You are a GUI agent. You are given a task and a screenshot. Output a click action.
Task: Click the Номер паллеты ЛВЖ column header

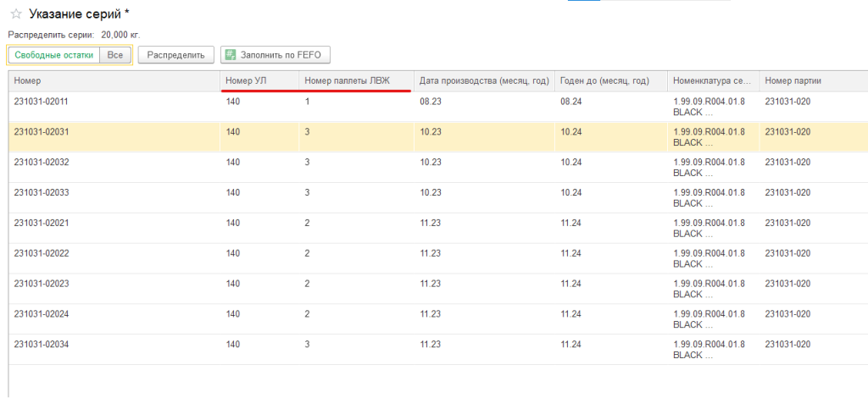pos(357,81)
